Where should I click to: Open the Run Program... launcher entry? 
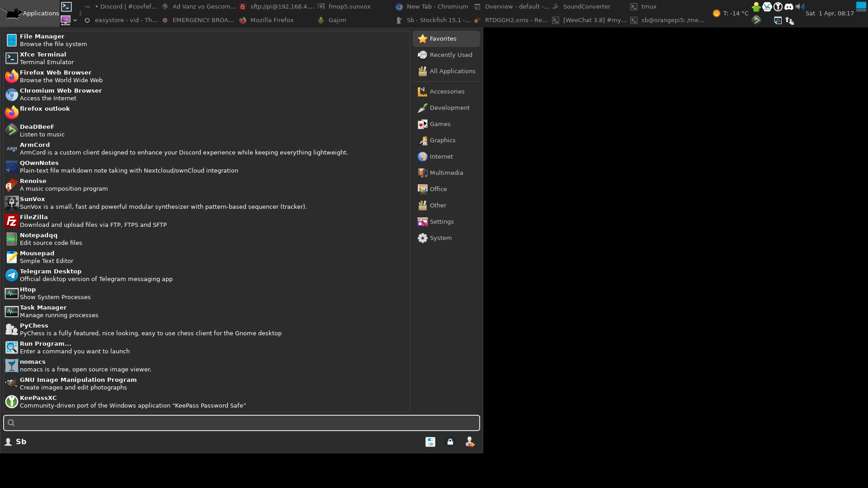tap(206, 347)
